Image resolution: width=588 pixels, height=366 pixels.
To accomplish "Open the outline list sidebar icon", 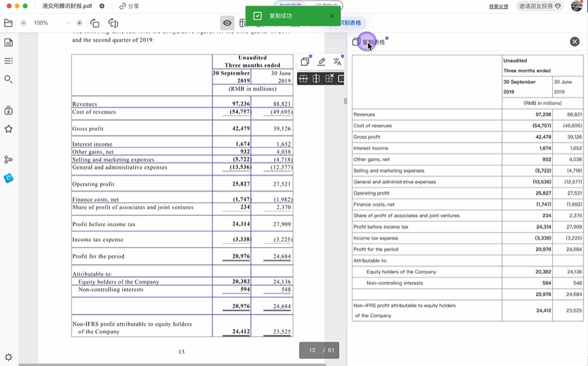I will [9, 61].
